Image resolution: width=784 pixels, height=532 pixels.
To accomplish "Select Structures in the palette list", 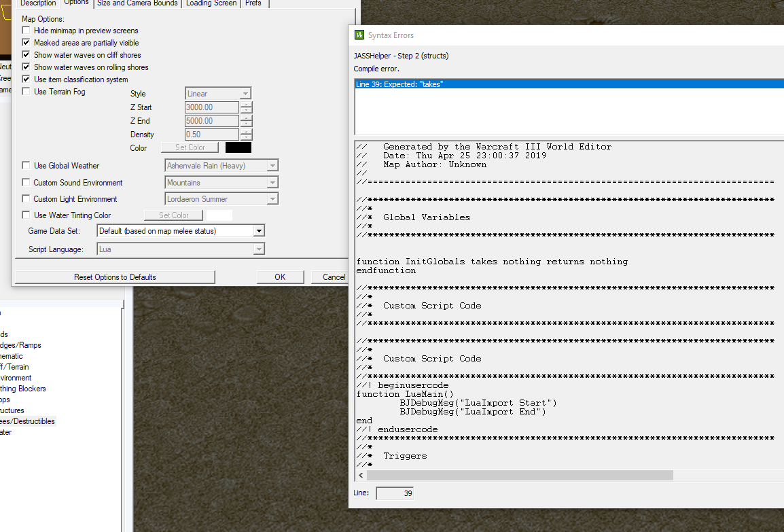I will point(12,410).
